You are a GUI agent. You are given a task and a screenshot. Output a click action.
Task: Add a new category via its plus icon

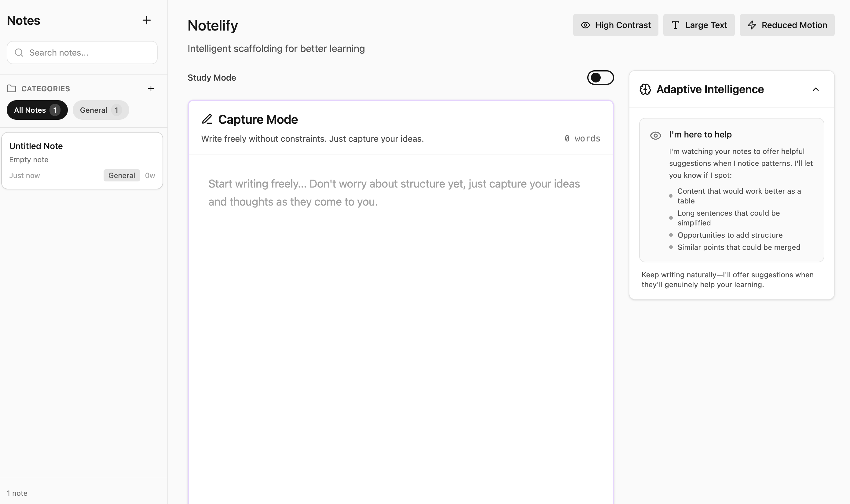pyautogui.click(x=151, y=88)
